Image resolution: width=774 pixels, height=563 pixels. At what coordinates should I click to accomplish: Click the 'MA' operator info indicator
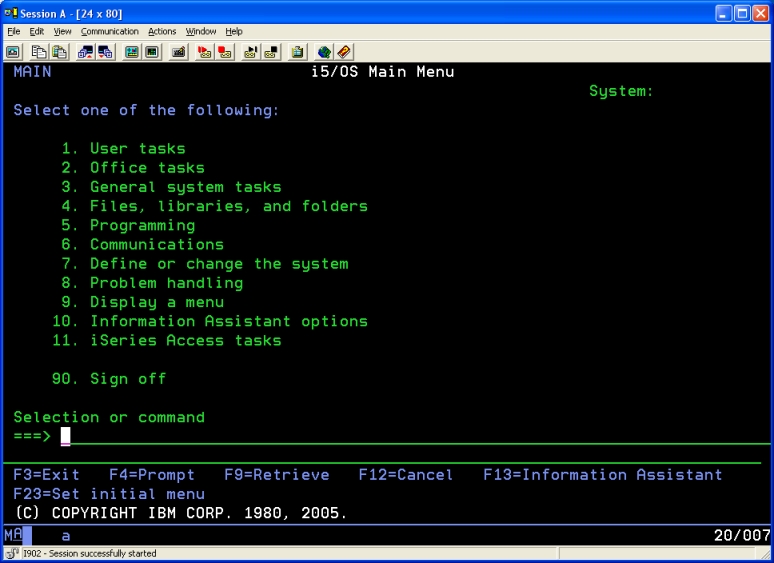tap(13, 535)
